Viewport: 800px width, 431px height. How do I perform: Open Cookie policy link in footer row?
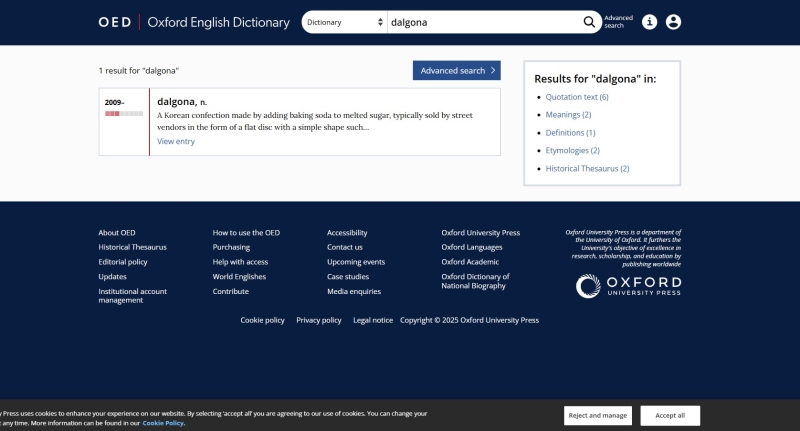(x=262, y=320)
